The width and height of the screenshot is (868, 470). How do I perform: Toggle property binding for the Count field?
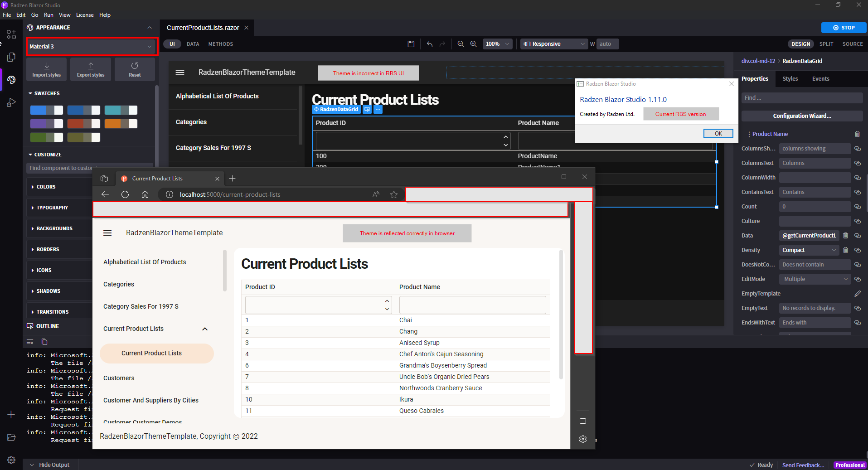point(857,206)
